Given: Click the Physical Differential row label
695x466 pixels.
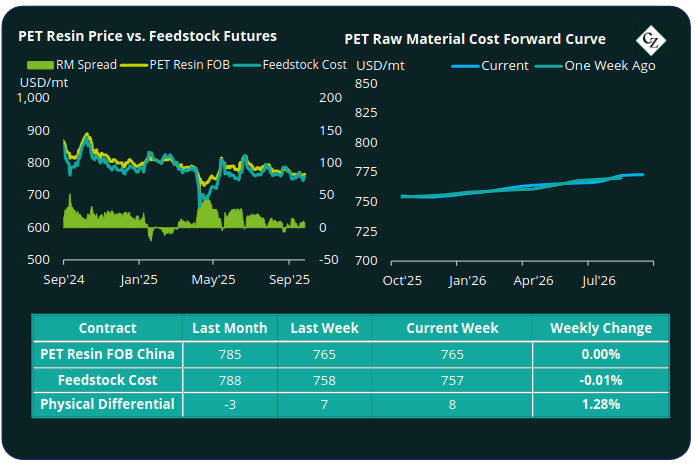Looking at the screenshot, I should coord(107,405).
